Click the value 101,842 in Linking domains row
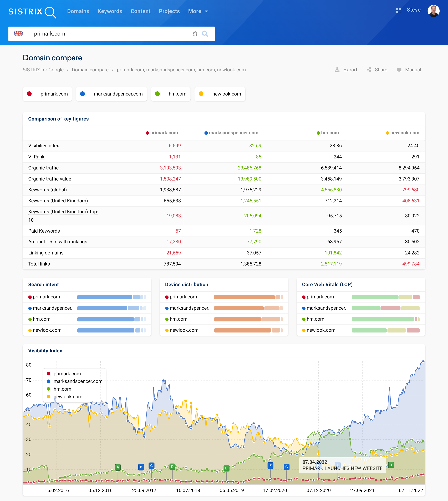The height and width of the screenshot is (501, 448). pyautogui.click(x=333, y=253)
